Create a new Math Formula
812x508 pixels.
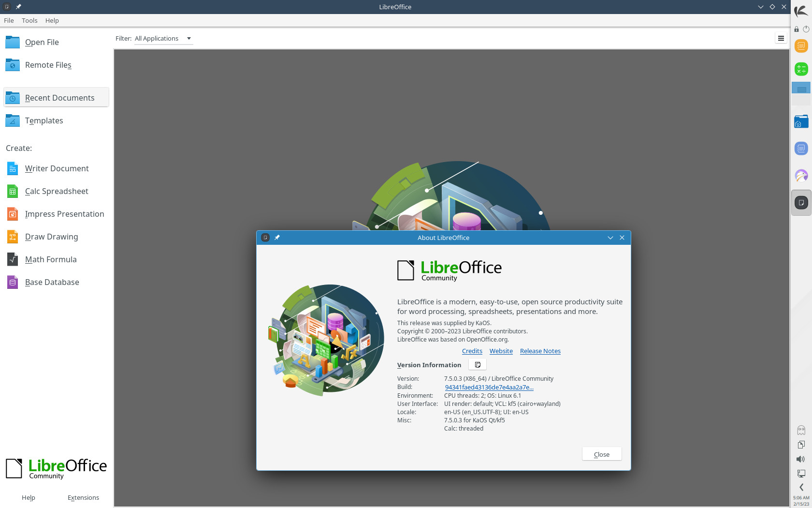click(56, 259)
